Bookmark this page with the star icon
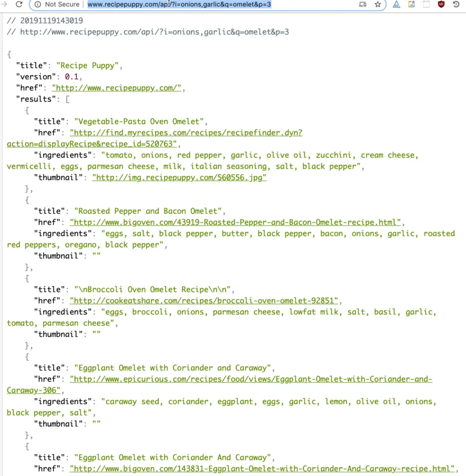This screenshot has height=476, width=466. [378, 4]
